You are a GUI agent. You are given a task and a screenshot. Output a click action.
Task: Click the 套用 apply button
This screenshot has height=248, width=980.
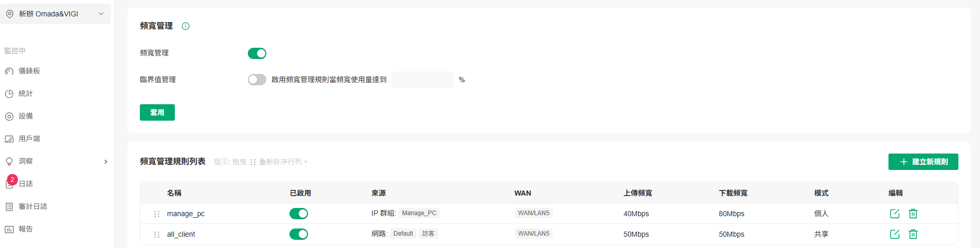tap(157, 112)
